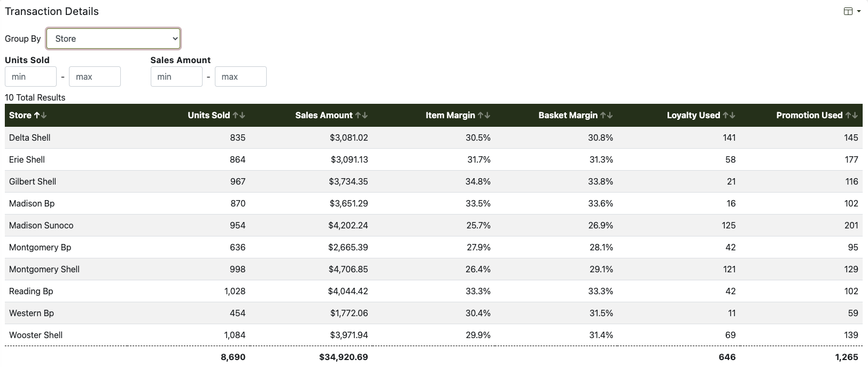Viewport: 868px width, 367px height.
Task: Click the Units Sold min field
Action: coord(30,77)
